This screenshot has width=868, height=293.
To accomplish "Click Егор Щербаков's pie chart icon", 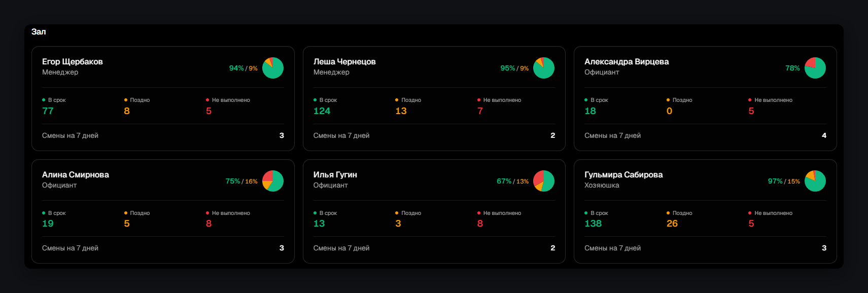I will click(x=273, y=68).
